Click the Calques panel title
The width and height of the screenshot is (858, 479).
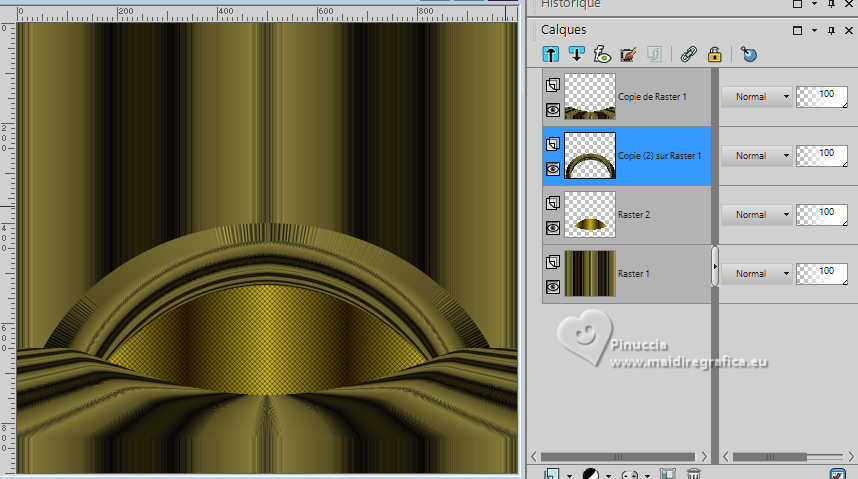pos(564,30)
